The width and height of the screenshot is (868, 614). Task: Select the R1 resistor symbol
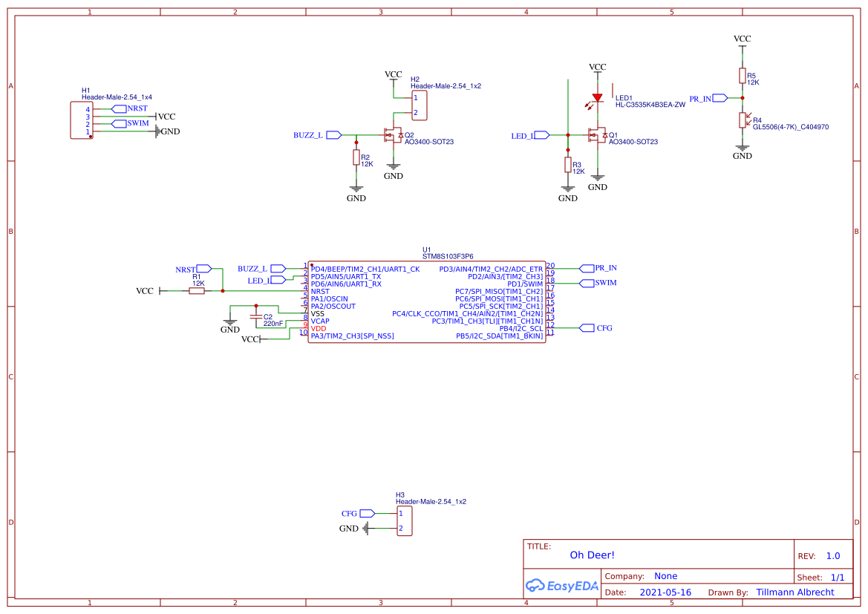coord(197,291)
